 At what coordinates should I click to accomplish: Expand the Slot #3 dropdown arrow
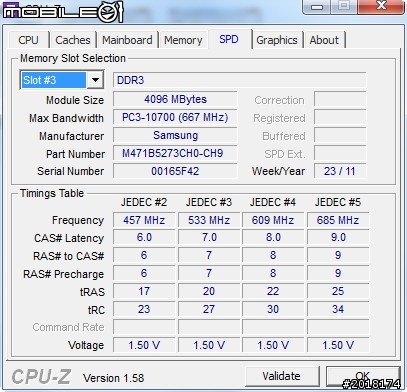[95, 80]
